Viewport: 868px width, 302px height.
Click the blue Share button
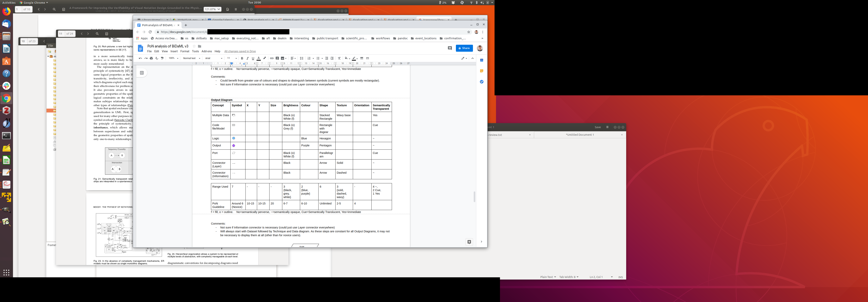[464, 48]
